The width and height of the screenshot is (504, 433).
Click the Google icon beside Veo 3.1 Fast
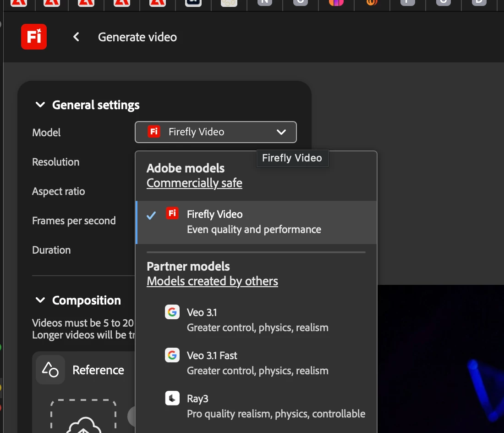[172, 355]
